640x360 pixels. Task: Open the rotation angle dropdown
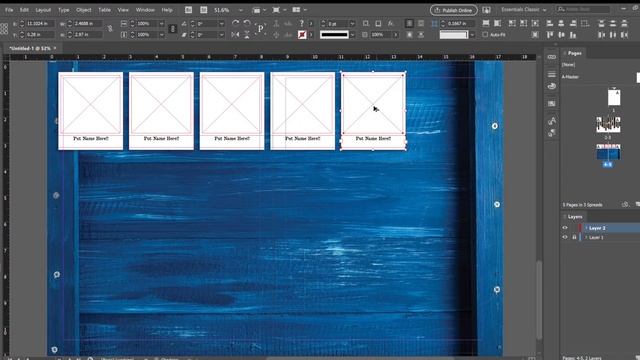coord(222,24)
